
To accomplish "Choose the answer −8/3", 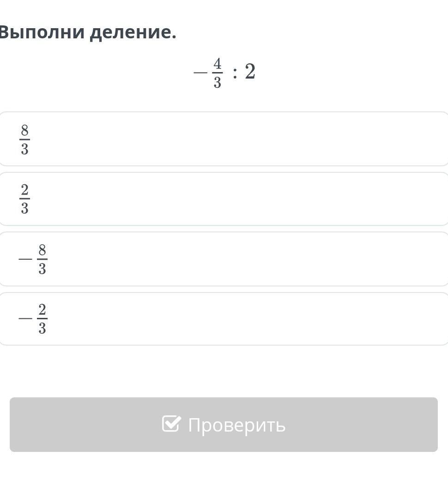I will click(x=222, y=259).
